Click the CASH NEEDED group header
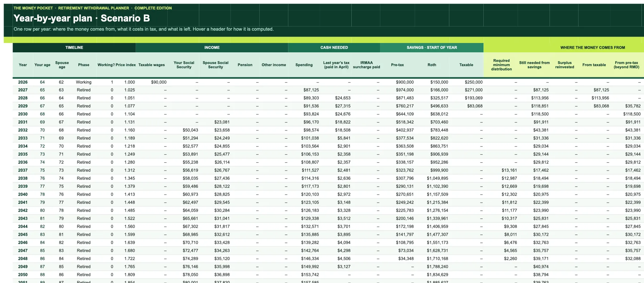 click(x=334, y=48)
